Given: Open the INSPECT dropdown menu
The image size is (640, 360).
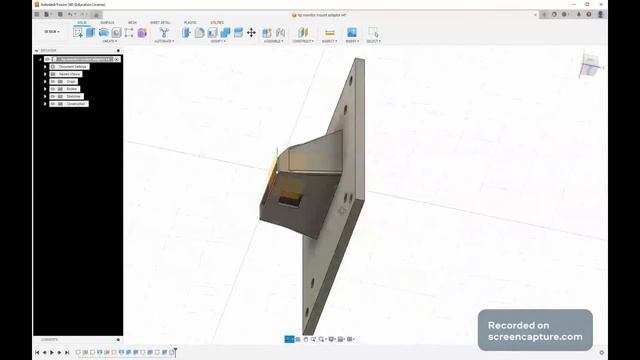Looking at the screenshot, I should 329,41.
